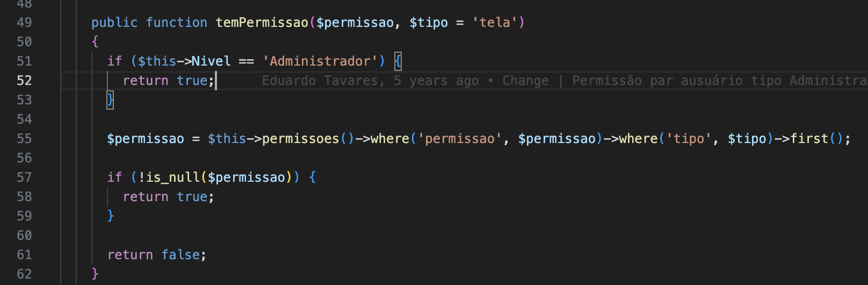
Task: Click line number 49 in the gutter
Action: click(24, 23)
